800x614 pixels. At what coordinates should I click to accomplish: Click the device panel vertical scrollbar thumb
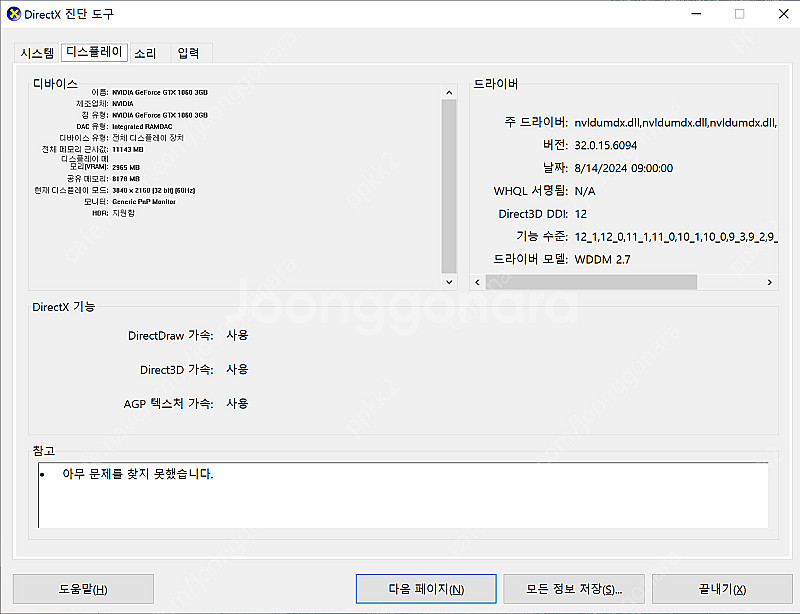(449, 186)
